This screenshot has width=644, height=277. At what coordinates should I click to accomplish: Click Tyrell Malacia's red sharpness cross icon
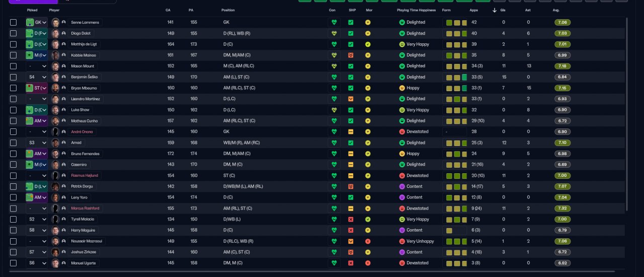pyautogui.click(x=351, y=219)
